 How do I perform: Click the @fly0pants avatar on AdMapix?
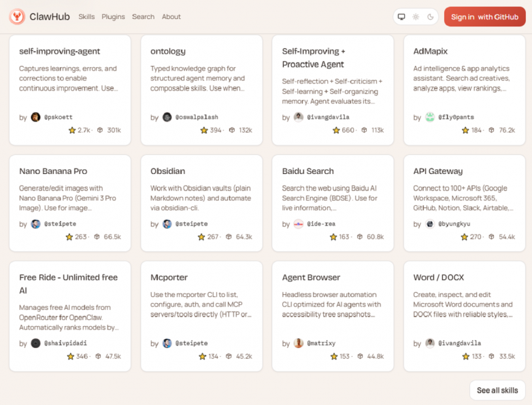[430, 117]
